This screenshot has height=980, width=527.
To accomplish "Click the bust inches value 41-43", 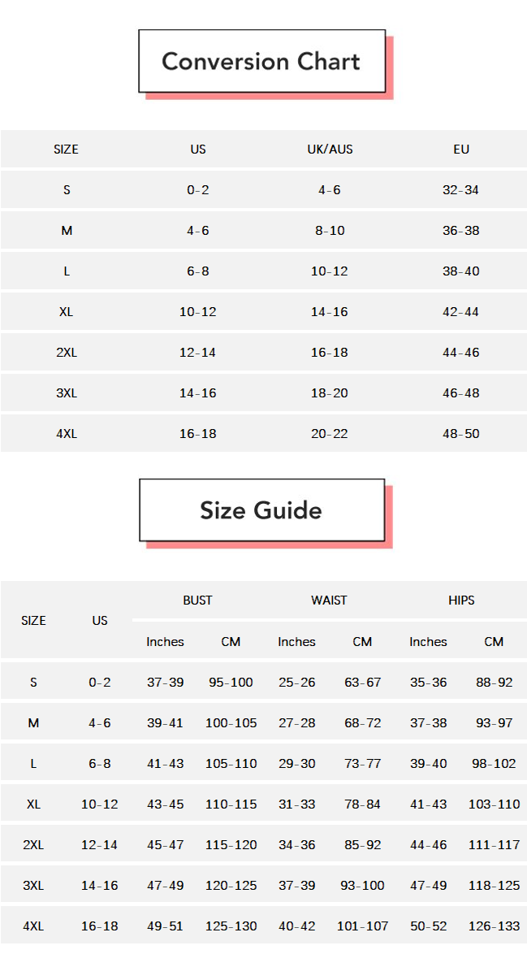I will (165, 764).
